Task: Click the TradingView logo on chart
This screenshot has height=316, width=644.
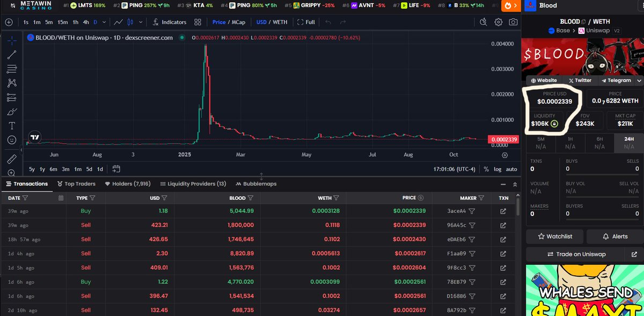Action: click(x=35, y=137)
